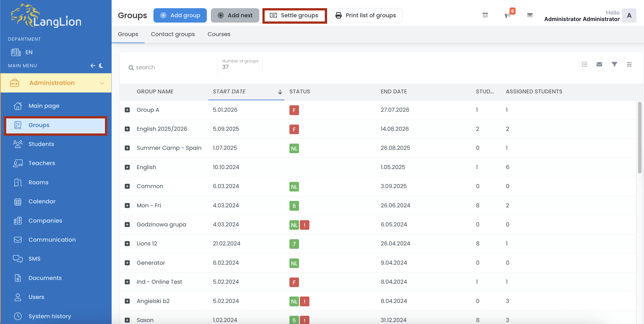Screen dimensions: 644x324
Task: Click Print list of groups button
Action: [x=365, y=15]
